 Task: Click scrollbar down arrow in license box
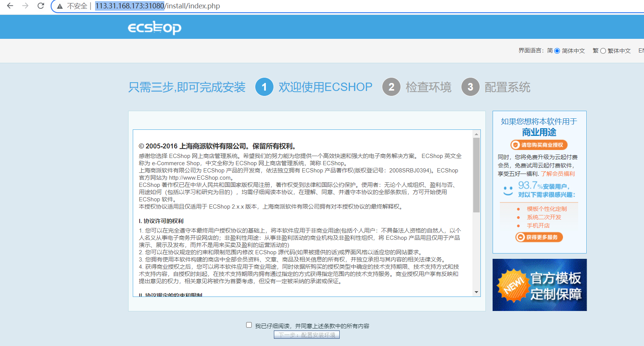click(x=476, y=292)
